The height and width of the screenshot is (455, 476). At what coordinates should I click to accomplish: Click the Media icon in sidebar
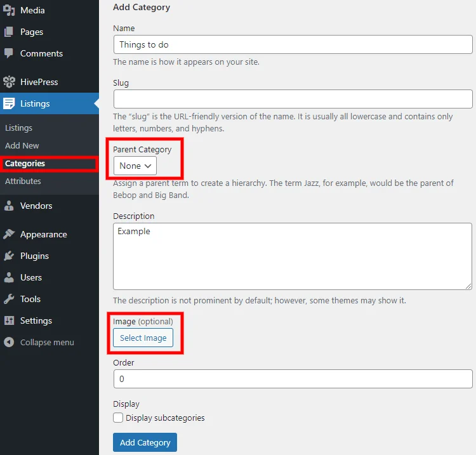tap(9, 10)
